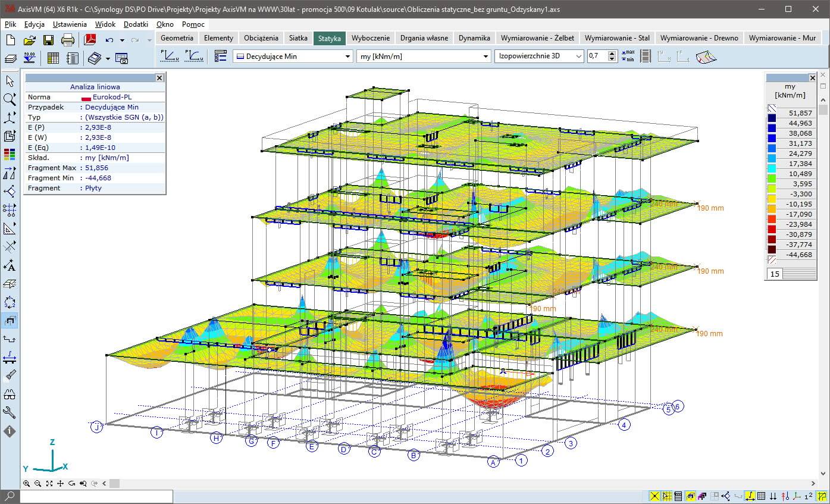
Task: Click the print icon in toolbar
Action: click(68, 40)
